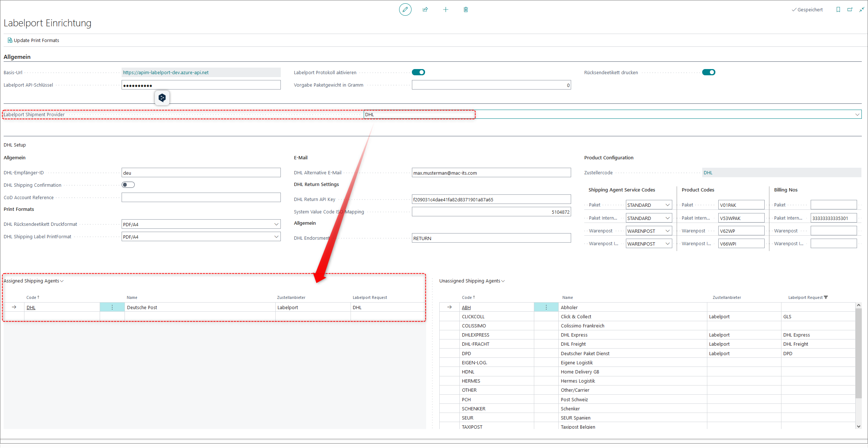Viewport: 868px width, 448px height.
Task: Click the CoD Account Reference field
Action: (x=201, y=197)
